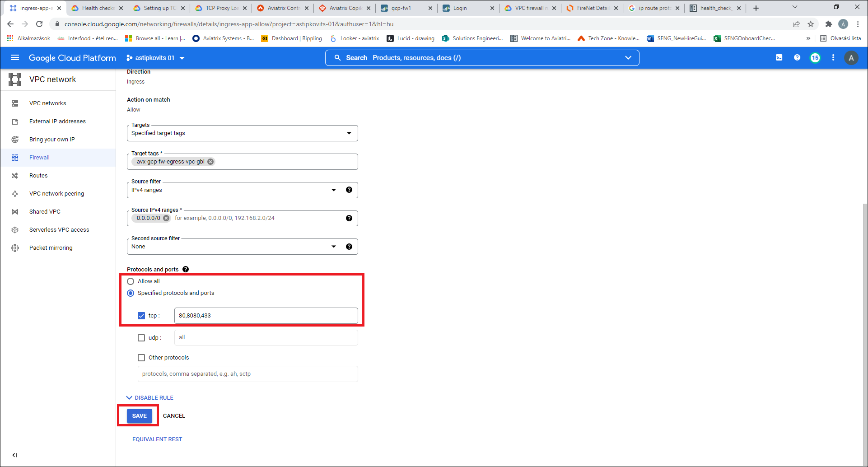Go to External IP addresses
Screen dimensions: 868x467
point(57,121)
